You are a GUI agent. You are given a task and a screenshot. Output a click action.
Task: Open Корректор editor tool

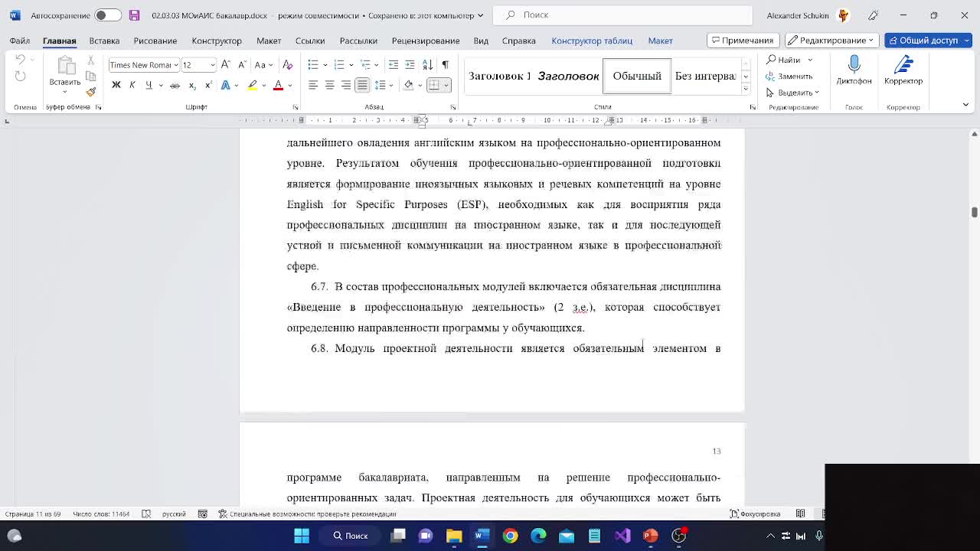coord(903,71)
